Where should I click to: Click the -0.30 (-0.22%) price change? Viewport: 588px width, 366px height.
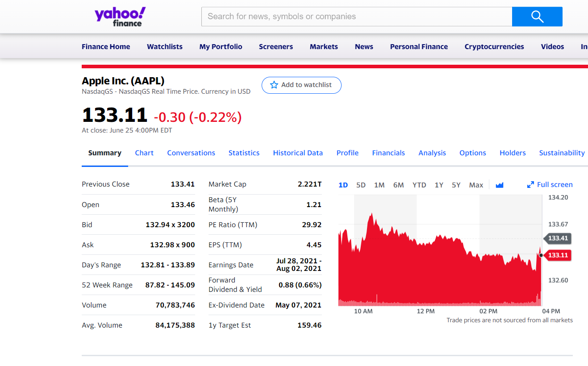tap(198, 117)
